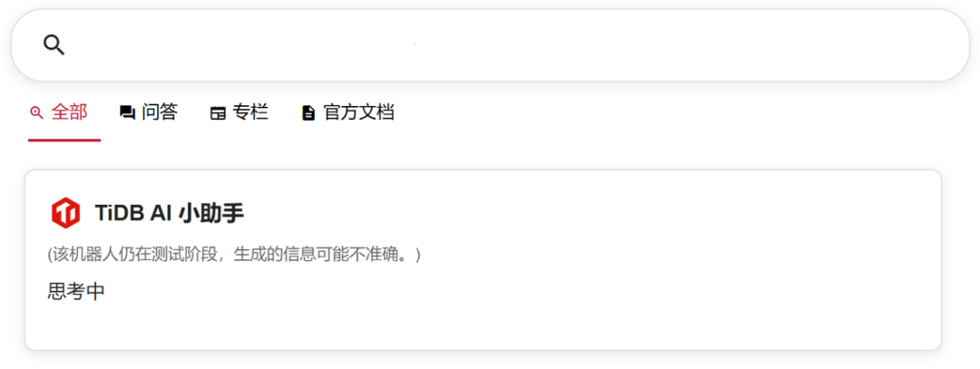This screenshot has width=980, height=369.
Task: Click the magnifier icon in the search bar
Action: pos(54,45)
